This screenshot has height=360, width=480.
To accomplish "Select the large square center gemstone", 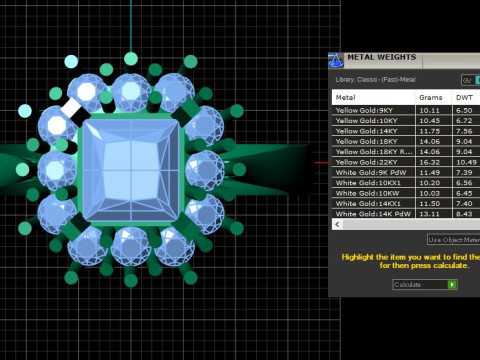I will (131, 170).
